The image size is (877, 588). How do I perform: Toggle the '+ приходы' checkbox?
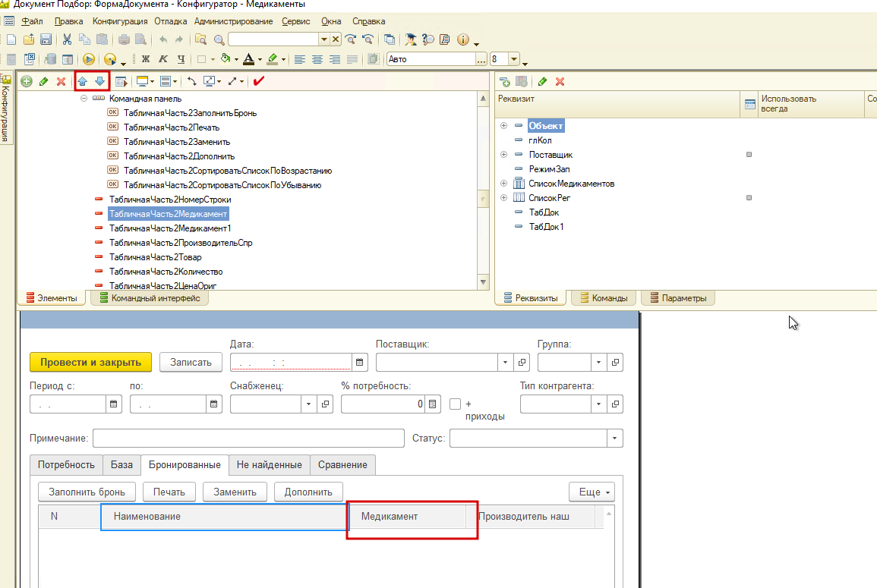tap(456, 404)
